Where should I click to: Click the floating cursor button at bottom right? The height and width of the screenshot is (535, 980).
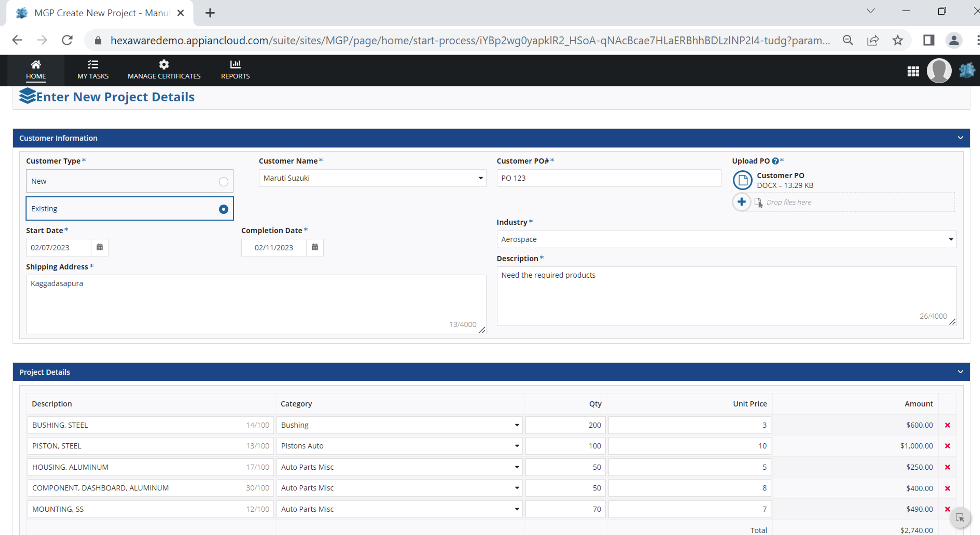click(x=960, y=517)
